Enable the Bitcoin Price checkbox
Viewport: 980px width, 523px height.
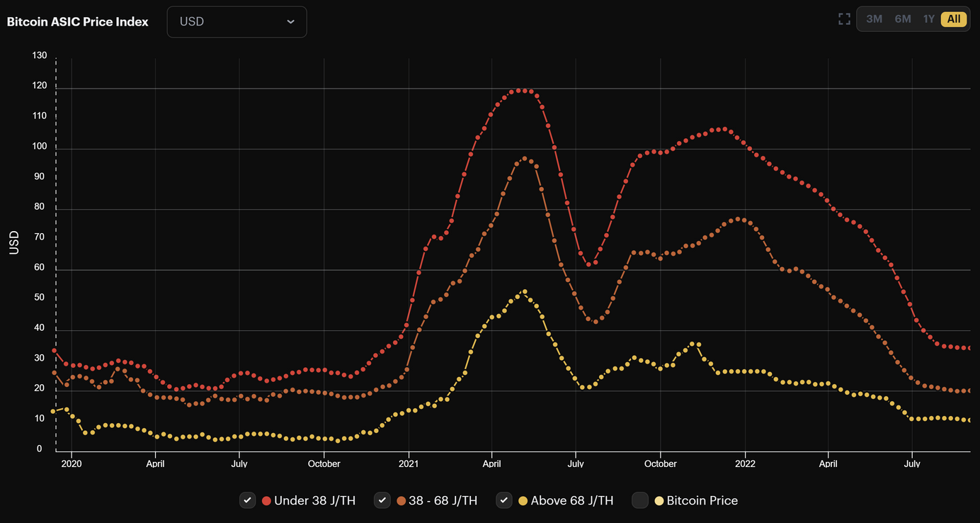[x=640, y=500]
